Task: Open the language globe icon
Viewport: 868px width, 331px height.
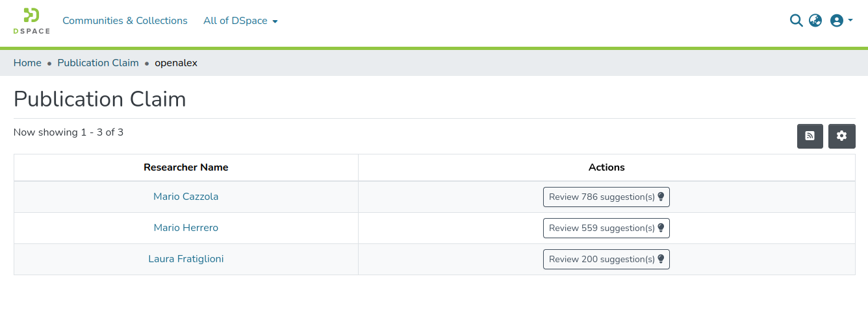Action: click(x=815, y=21)
